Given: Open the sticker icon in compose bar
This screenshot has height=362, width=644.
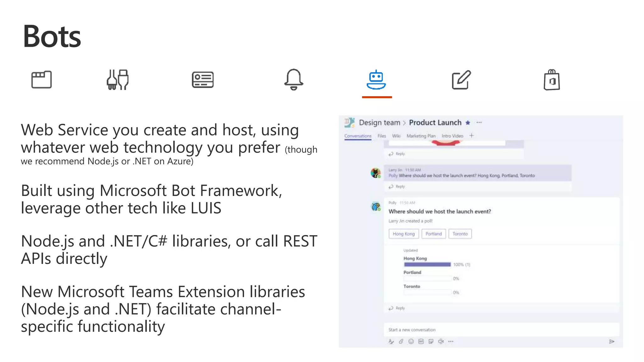Looking at the screenshot, I should click(431, 342).
